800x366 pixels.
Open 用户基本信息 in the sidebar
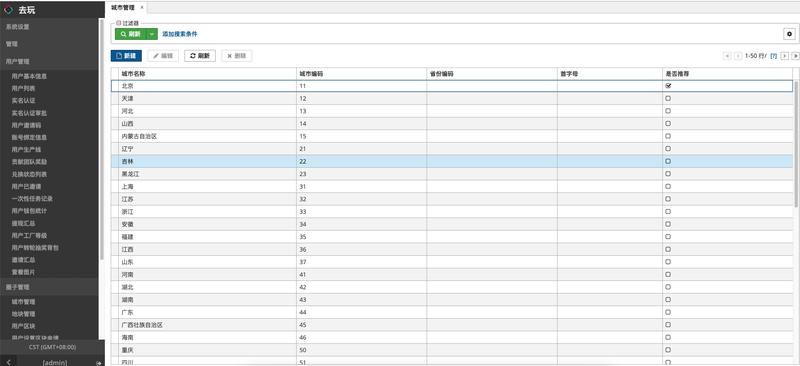(29, 76)
